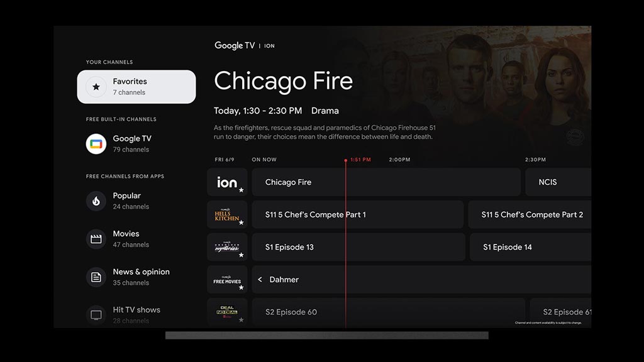Select S11 5 Chef's Compete Part 2
Image resolution: width=644 pixels, height=362 pixels.
530,215
